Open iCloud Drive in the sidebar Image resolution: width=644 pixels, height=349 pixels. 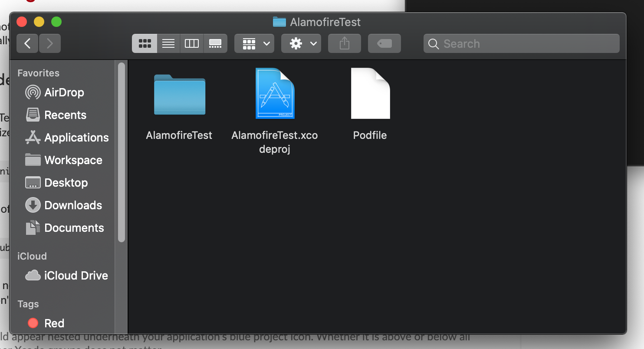[76, 276]
